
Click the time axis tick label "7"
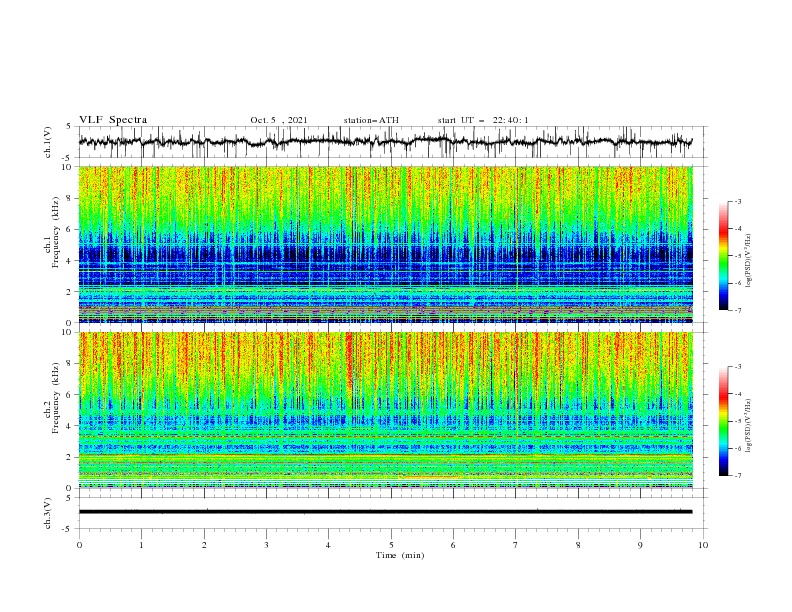(516, 545)
